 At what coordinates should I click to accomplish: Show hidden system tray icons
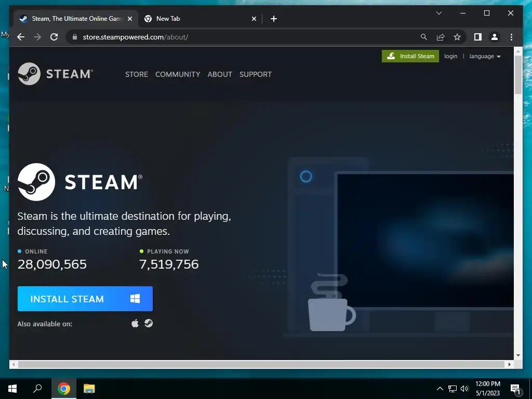point(440,389)
